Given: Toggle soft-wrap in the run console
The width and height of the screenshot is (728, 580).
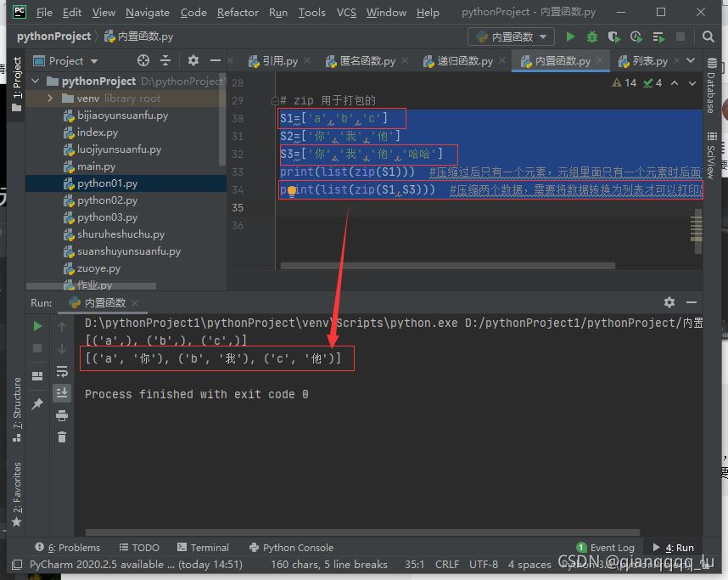Looking at the screenshot, I should 62,371.
